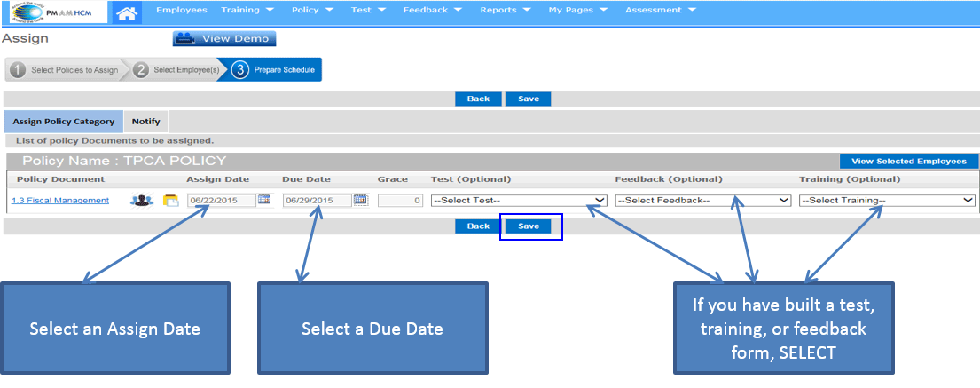Open the Select Training dropdown
Viewport: 980px width, 388px height.
pyautogui.click(x=886, y=201)
